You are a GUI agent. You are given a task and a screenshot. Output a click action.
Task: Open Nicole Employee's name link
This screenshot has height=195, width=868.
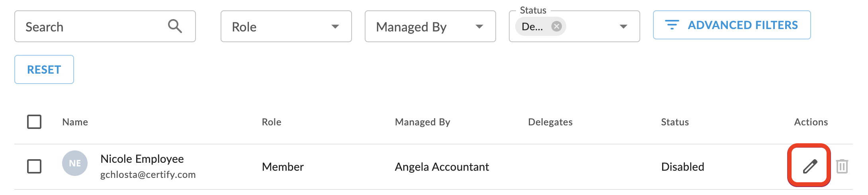pos(142,159)
